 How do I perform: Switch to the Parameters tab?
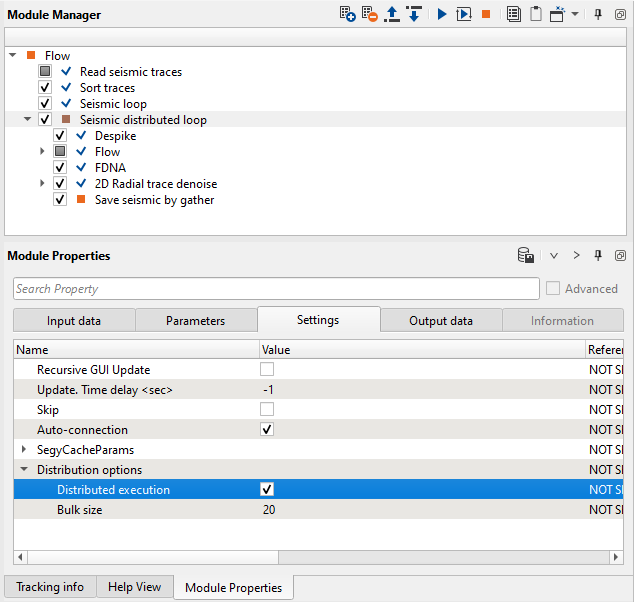click(x=195, y=321)
